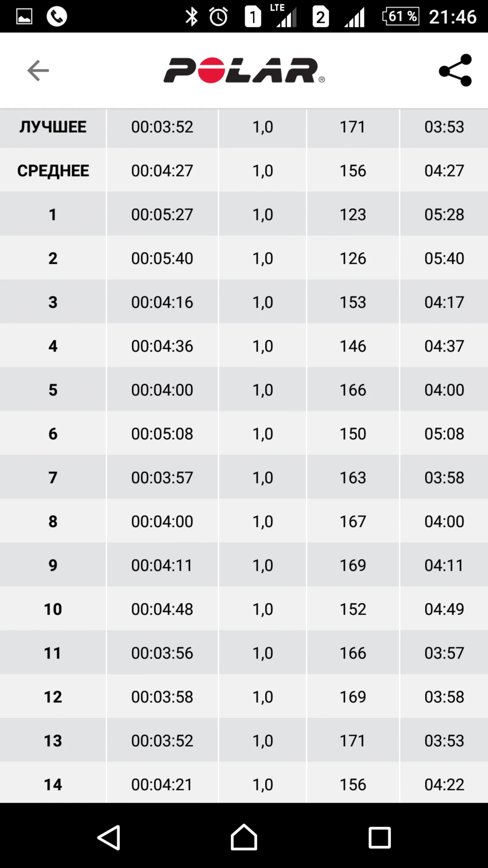Tap heart rate 171 in lap 13

point(353,741)
